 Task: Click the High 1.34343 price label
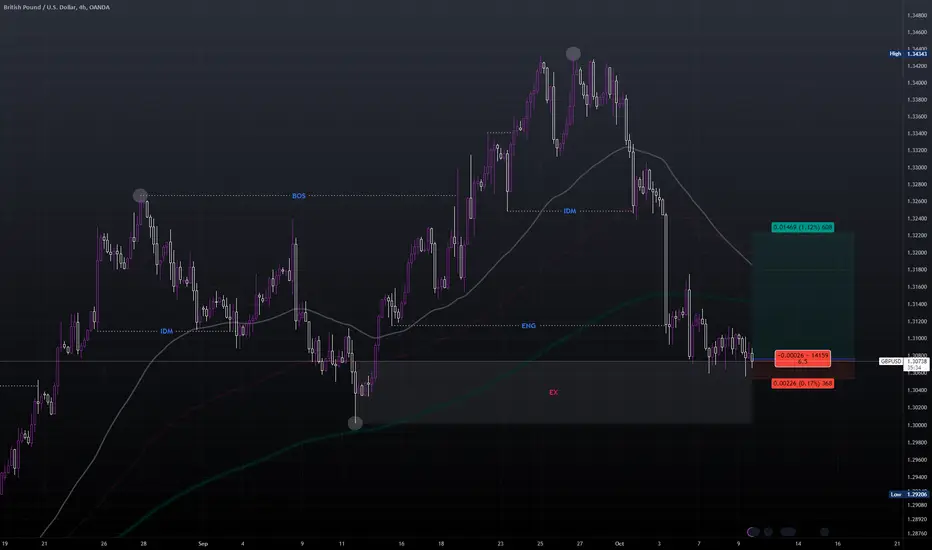[x=908, y=54]
